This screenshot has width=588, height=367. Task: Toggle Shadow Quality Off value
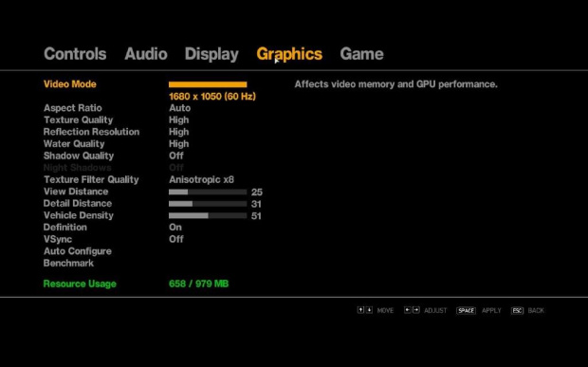(x=175, y=156)
